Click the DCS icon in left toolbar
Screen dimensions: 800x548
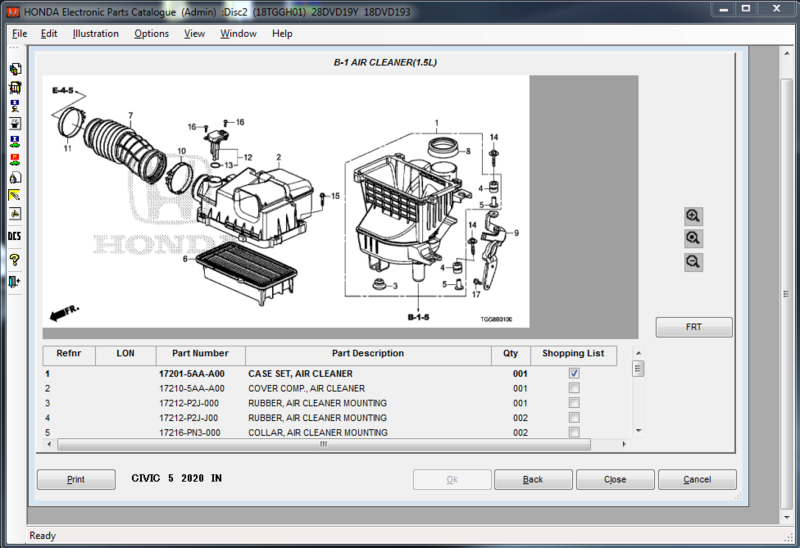point(15,236)
